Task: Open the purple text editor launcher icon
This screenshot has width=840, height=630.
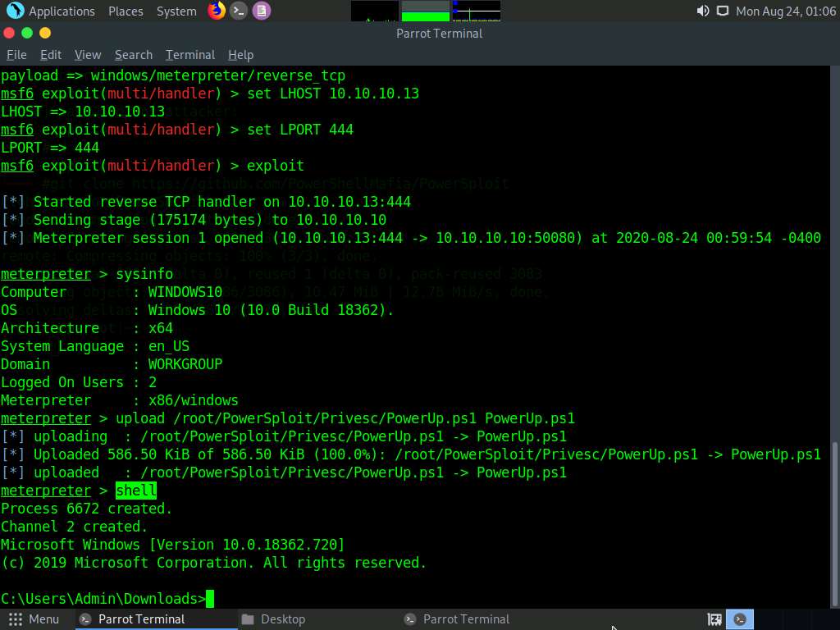Action: pos(262,11)
